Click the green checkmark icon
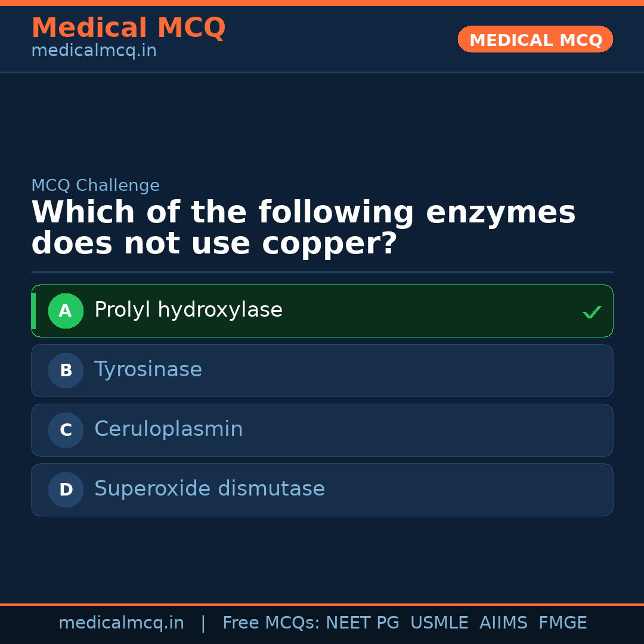This screenshot has width=644, height=644. coord(592,312)
